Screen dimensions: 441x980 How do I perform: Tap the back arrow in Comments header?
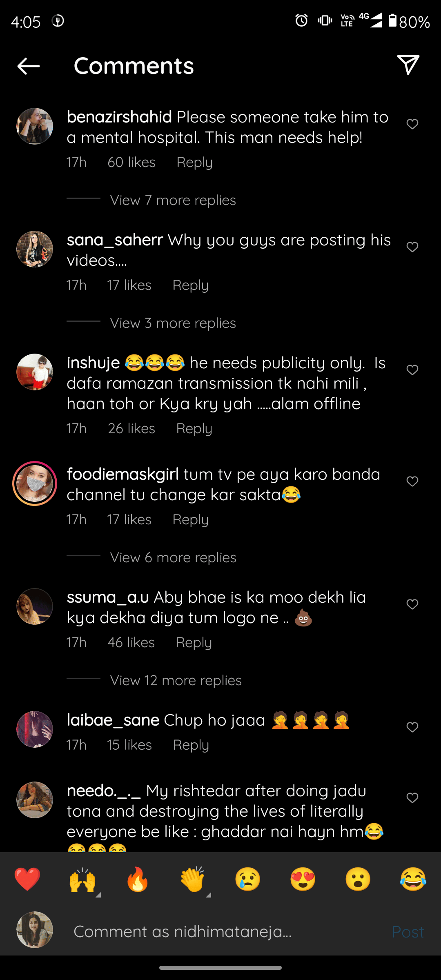click(x=29, y=66)
